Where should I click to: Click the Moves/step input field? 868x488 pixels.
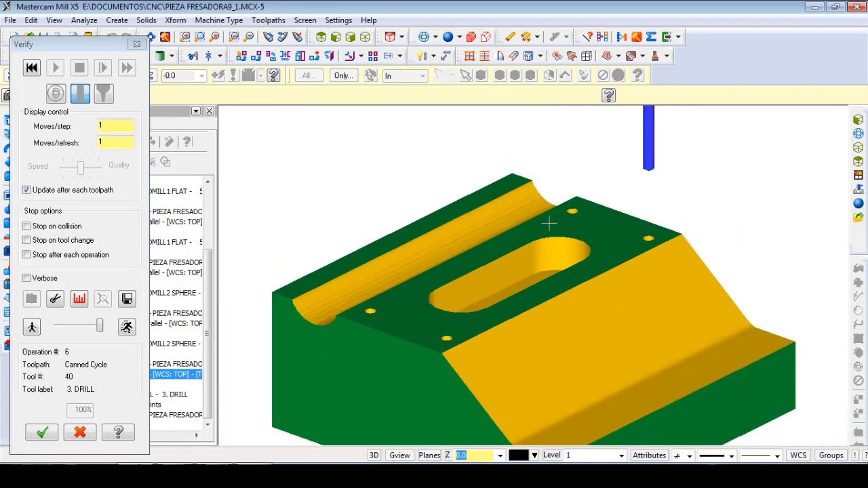click(115, 126)
